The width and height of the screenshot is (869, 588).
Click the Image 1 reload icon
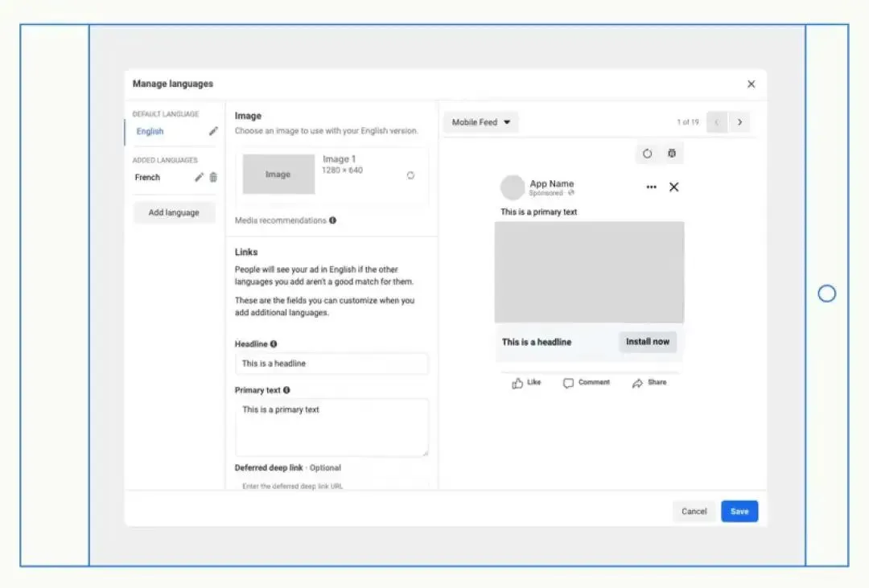[410, 175]
